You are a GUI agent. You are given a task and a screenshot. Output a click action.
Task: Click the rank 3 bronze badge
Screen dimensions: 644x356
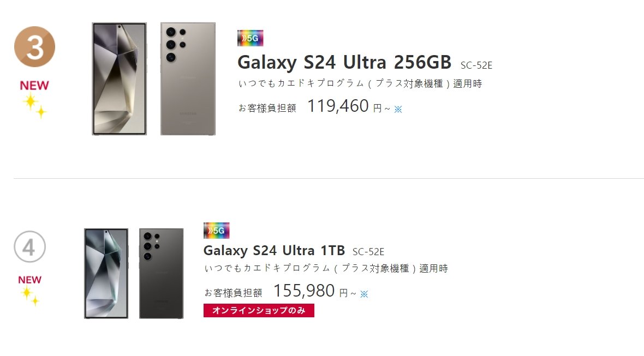pyautogui.click(x=34, y=47)
